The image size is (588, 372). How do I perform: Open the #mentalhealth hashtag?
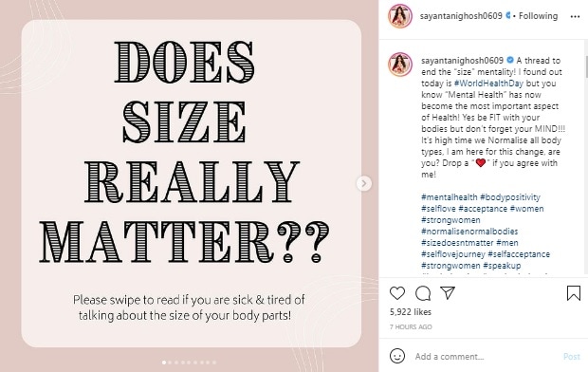click(450, 197)
